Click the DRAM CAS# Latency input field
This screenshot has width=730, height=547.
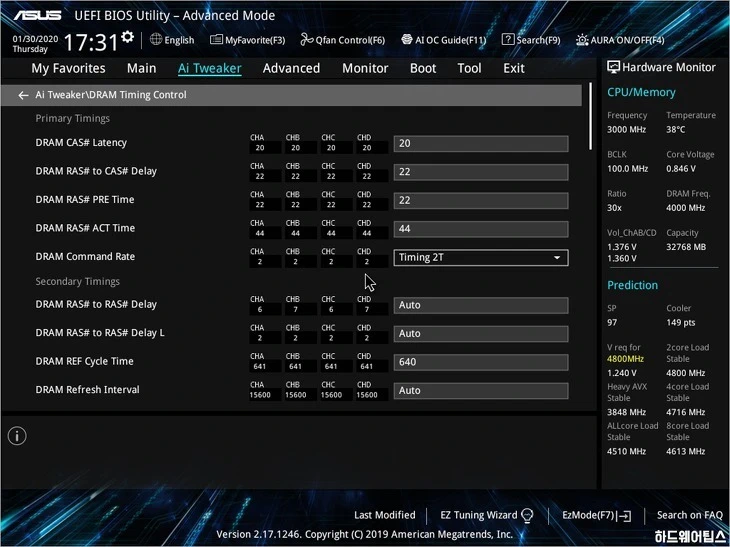click(x=481, y=143)
